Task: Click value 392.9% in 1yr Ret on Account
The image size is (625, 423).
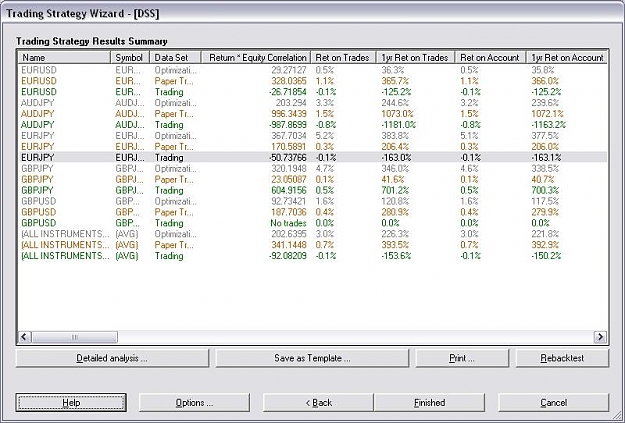Action: click(x=545, y=245)
